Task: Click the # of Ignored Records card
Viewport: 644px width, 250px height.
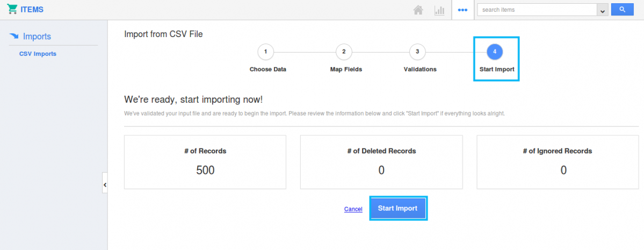Action: (x=558, y=162)
